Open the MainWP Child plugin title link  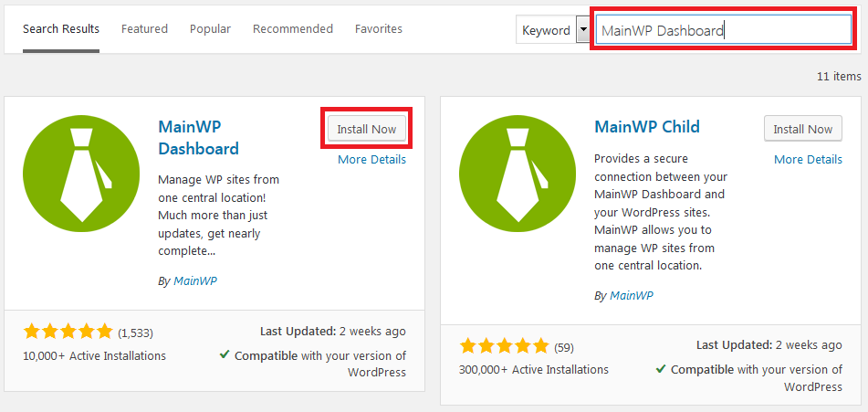tap(646, 126)
